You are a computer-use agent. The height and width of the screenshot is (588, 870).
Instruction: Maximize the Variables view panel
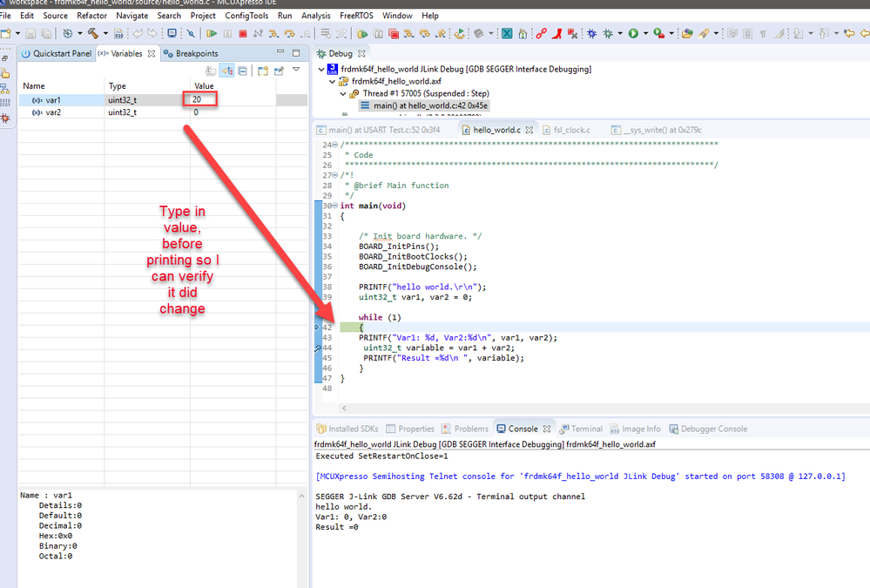pyautogui.click(x=296, y=53)
